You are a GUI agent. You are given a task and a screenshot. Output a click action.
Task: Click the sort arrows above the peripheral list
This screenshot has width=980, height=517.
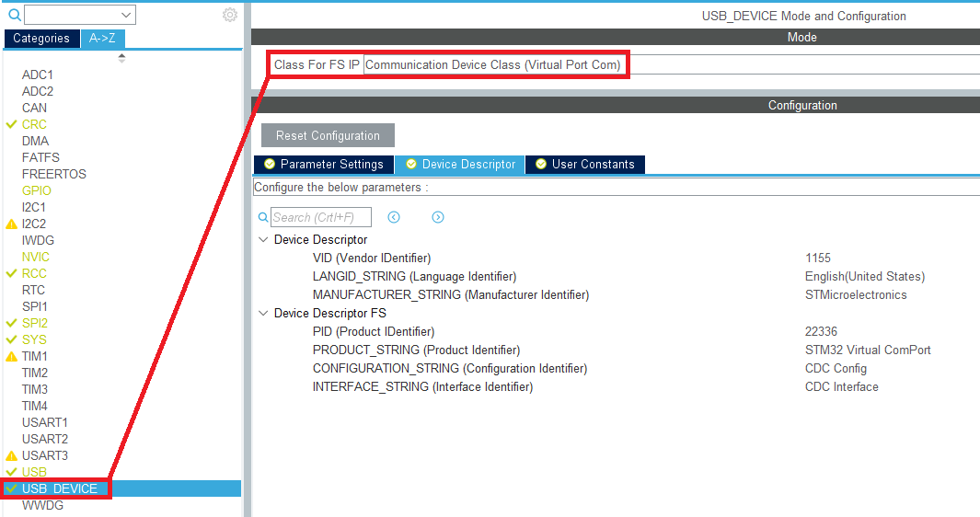coord(121,58)
